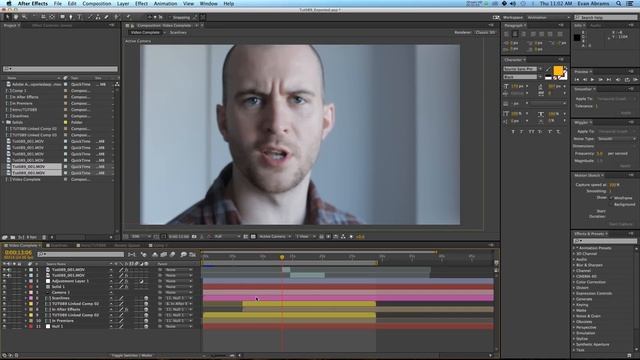Screen dimensions: 640x360
Task: Click the timeline current time indicator
Action: point(282,257)
